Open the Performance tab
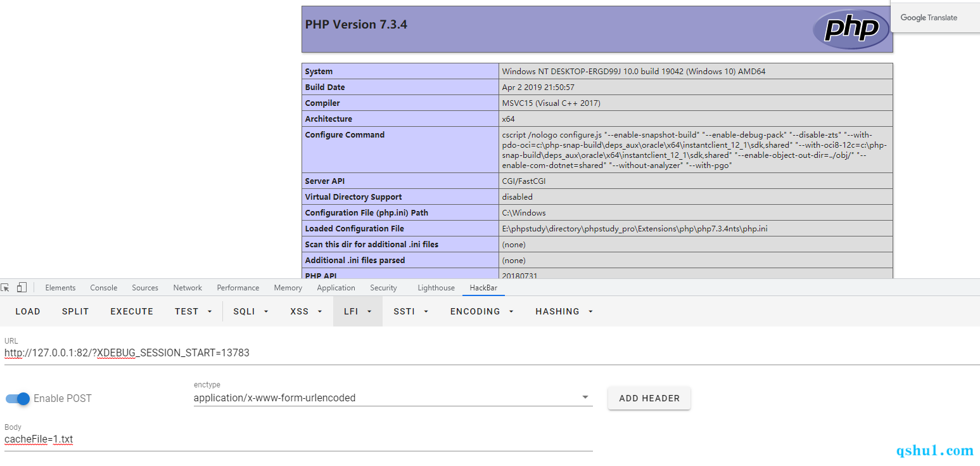The image size is (980, 466). 238,288
